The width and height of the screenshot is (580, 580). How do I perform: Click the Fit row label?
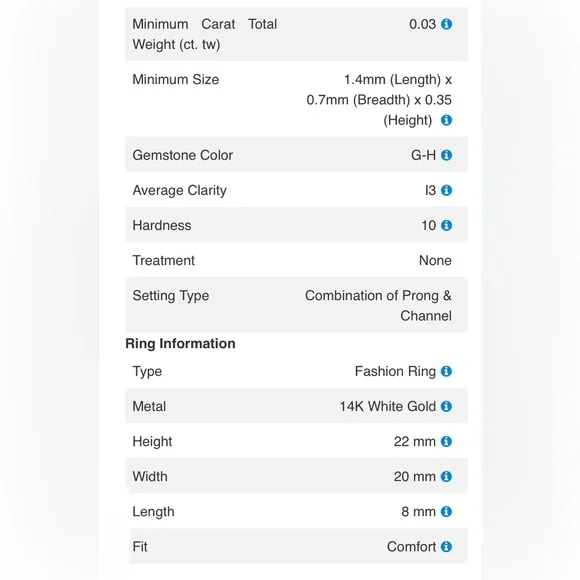[140, 546]
